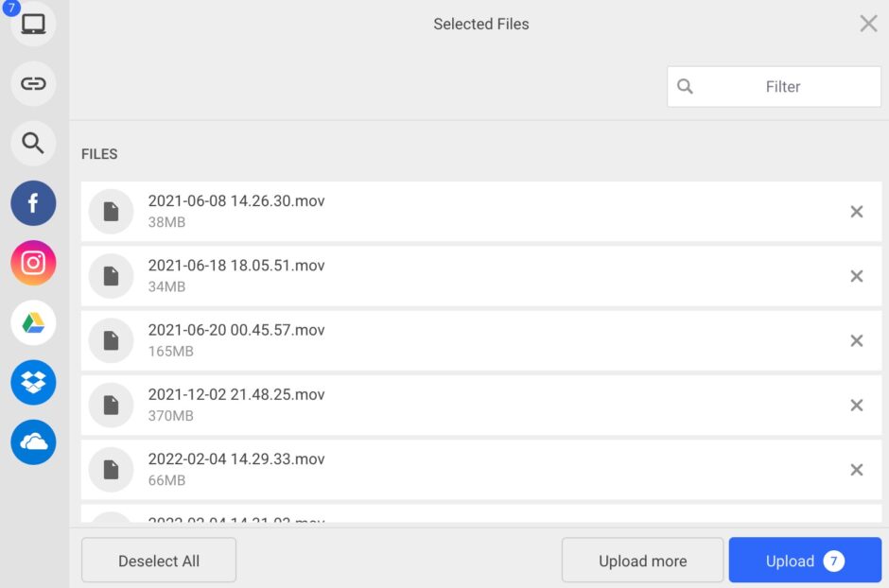Remove 2022-02-04 14.29.33.mov from list
The width and height of the screenshot is (889, 588).
point(856,470)
